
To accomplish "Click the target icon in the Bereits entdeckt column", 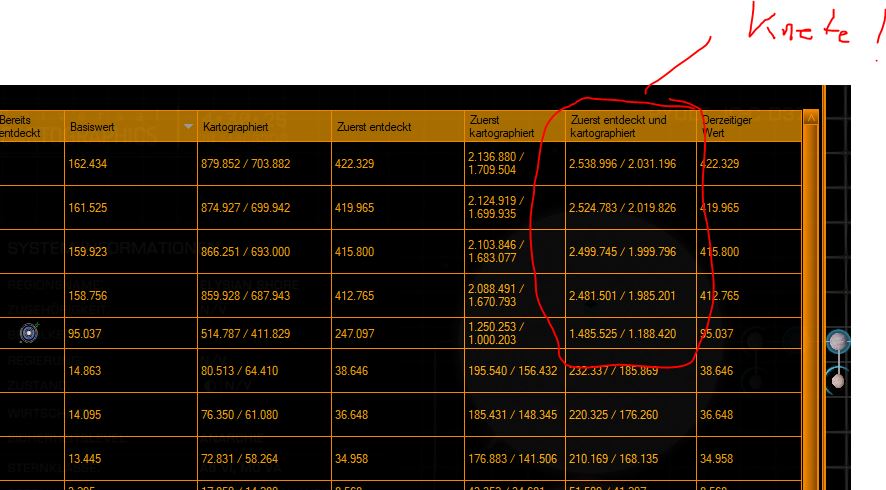I will tap(30, 333).
